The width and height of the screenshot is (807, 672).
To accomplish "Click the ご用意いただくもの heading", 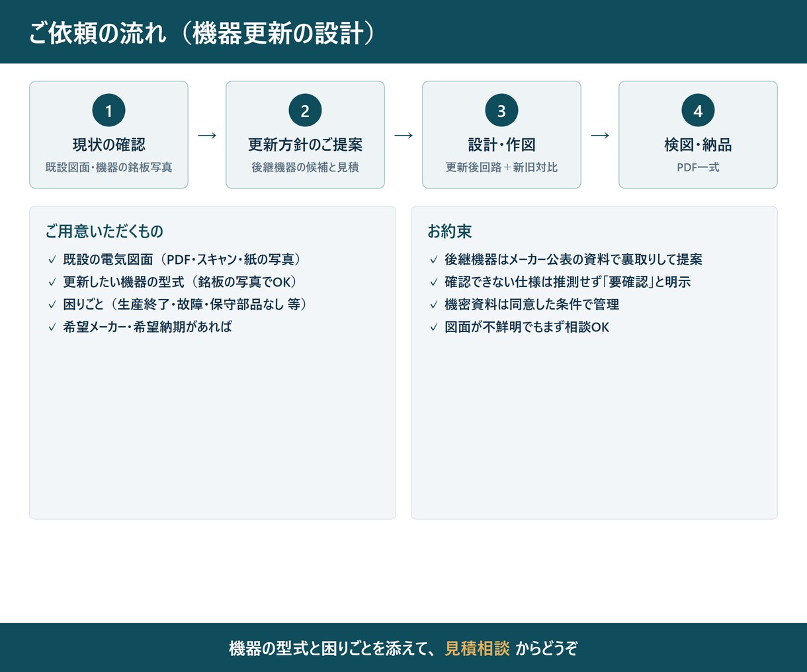I will click(x=104, y=231).
